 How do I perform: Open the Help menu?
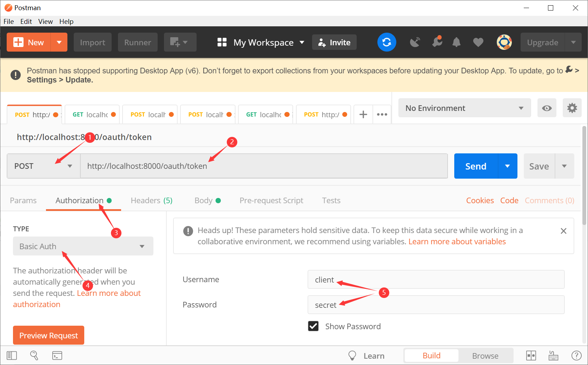[x=66, y=21]
